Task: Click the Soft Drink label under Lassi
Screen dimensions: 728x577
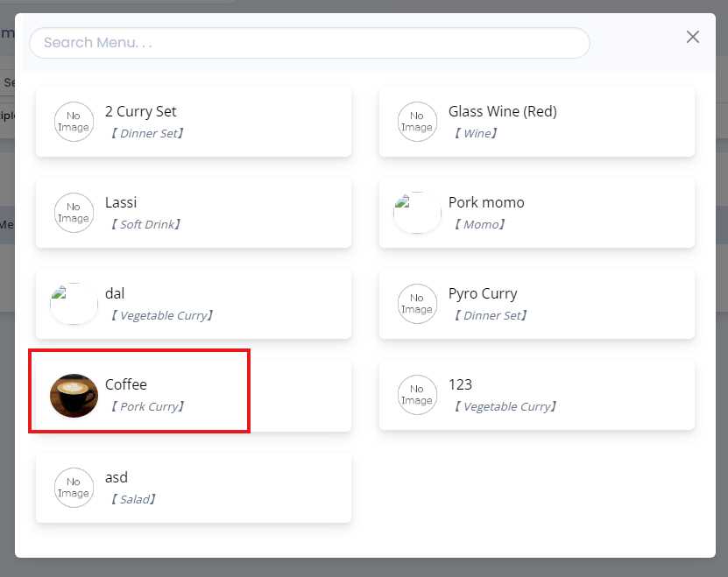Action: coord(146,225)
